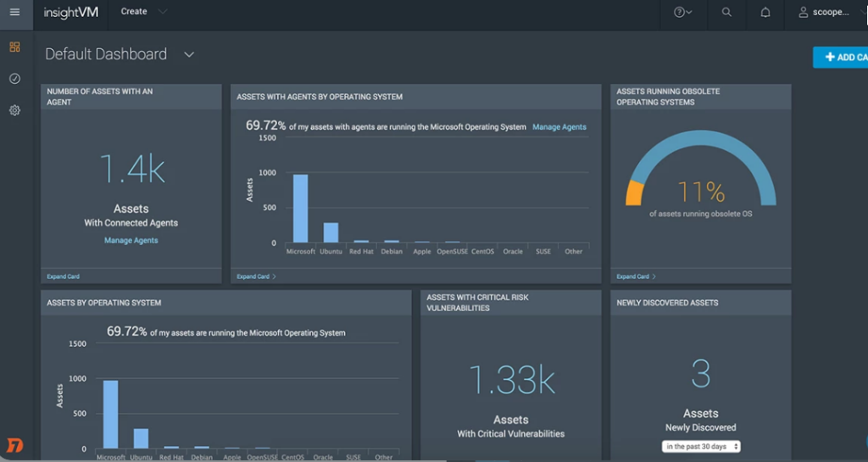Open the settings gear in sidebar

[x=15, y=110]
